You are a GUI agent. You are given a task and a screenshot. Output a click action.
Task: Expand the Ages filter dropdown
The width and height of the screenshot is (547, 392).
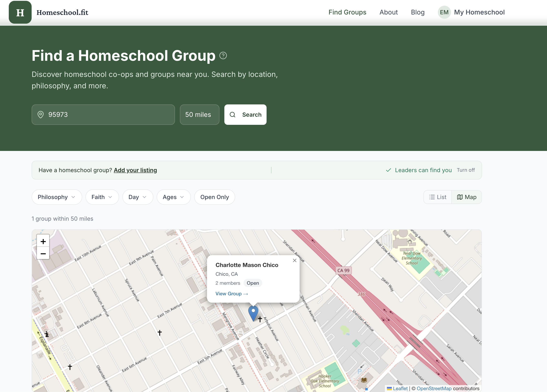174,197
